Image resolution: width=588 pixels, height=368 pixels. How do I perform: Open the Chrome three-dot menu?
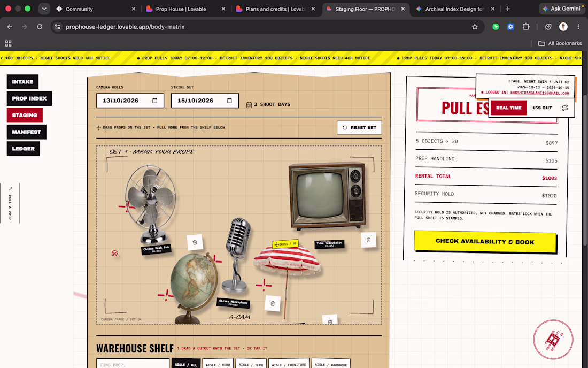point(578,27)
